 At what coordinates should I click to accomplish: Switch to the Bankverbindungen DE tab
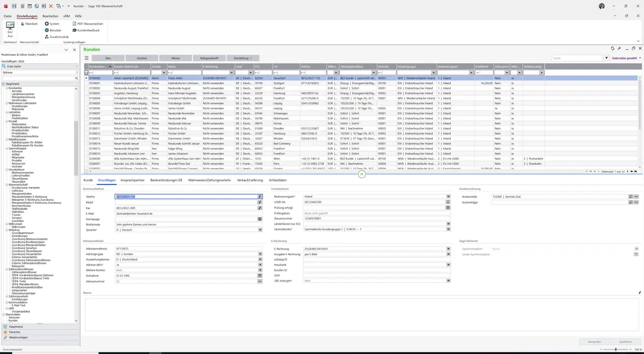[x=166, y=180]
